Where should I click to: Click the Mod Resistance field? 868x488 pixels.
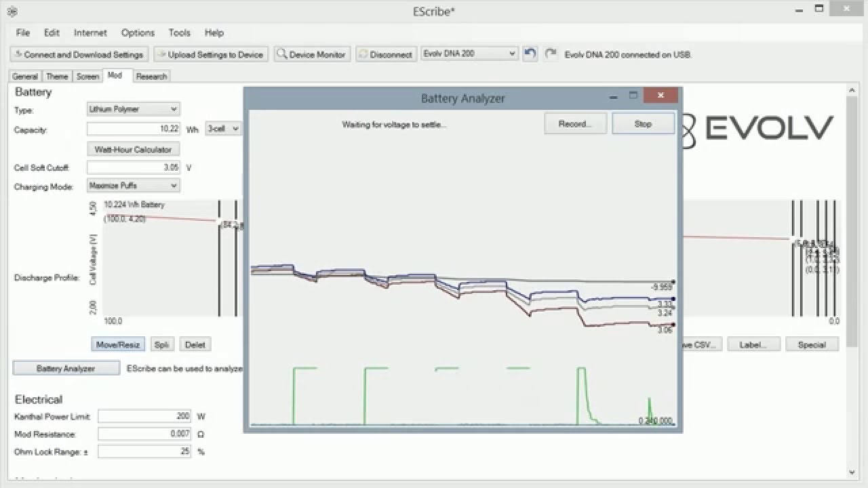(x=144, y=434)
